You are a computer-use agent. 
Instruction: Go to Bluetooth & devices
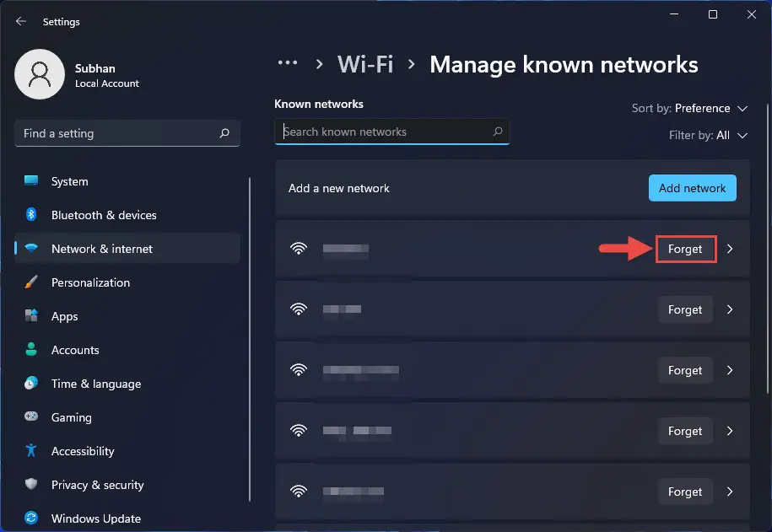tap(127, 215)
